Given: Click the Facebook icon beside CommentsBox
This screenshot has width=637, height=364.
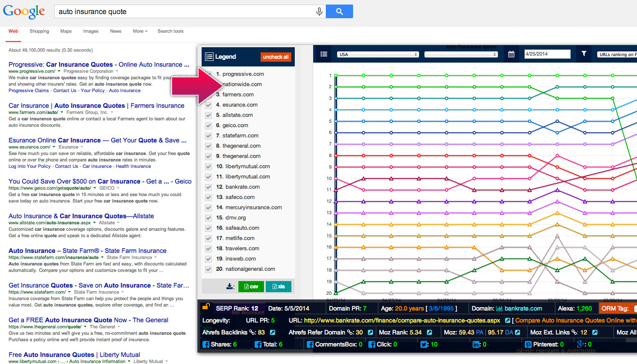Looking at the screenshot, I should click(x=310, y=344).
